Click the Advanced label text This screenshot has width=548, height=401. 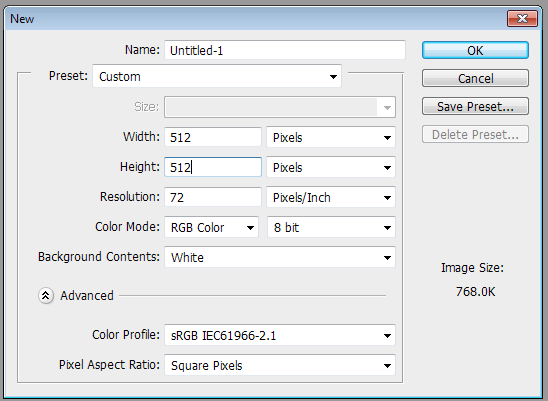pyautogui.click(x=87, y=296)
